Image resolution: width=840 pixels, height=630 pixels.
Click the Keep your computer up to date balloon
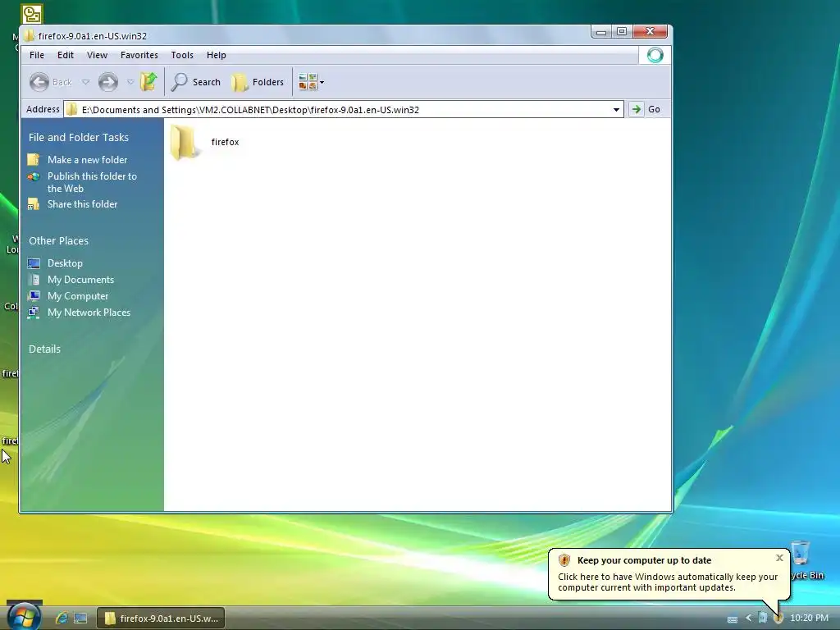pyautogui.click(x=669, y=573)
